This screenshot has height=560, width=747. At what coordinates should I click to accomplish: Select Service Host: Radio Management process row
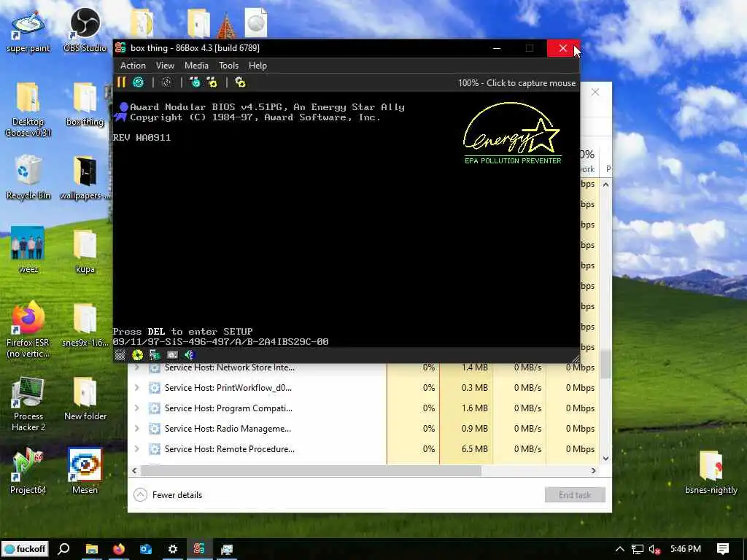click(362, 429)
